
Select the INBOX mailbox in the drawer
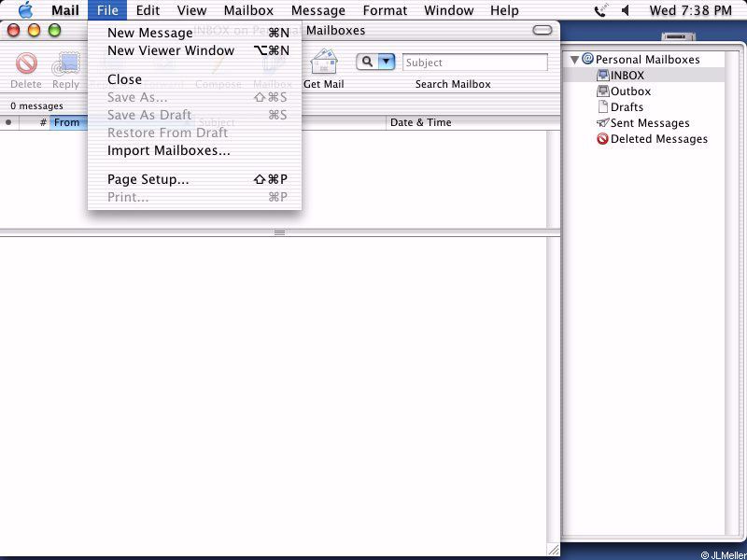pos(643,76)
